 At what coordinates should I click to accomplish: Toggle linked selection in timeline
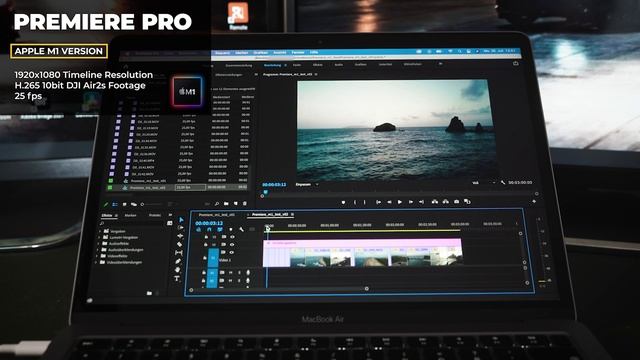coord(220,230)
